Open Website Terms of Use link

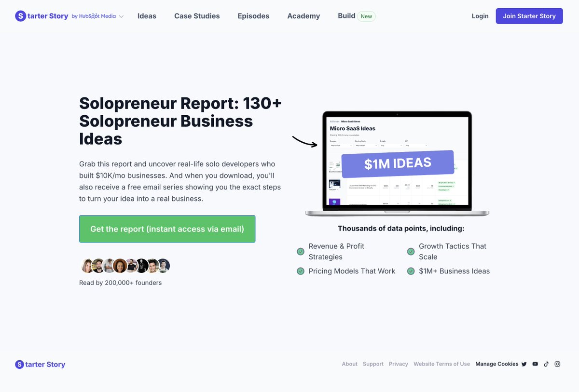click(441, 364)
